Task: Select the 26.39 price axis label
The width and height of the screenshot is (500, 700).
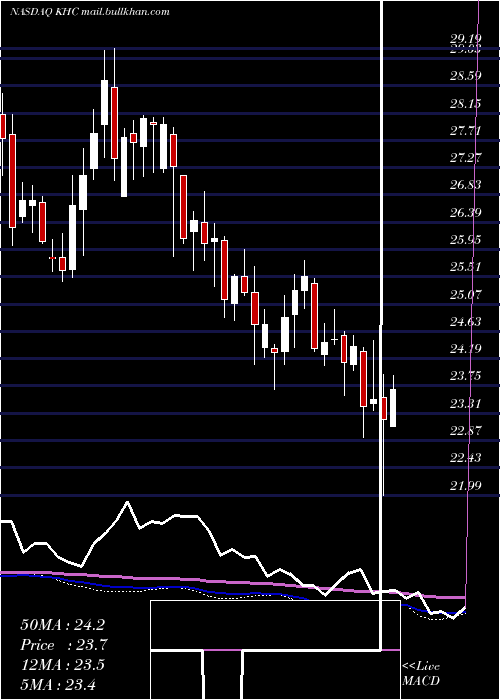Action: click(x=465, y=212)
